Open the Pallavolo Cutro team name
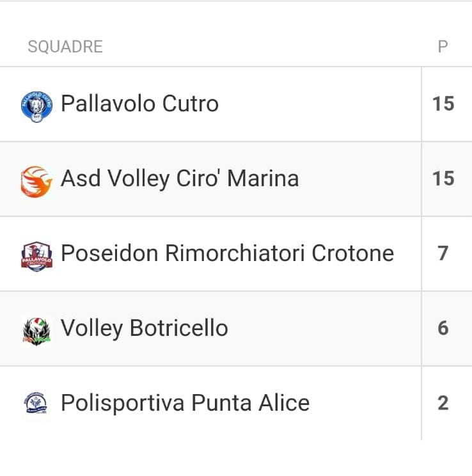The width and height of the screenshot is (472, 476). (139, 104)
